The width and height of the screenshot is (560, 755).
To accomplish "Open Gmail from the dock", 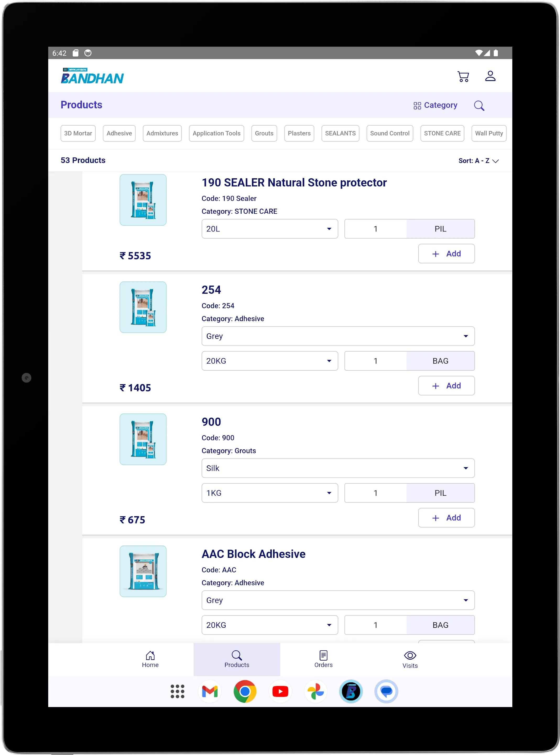I will (209, 691).
